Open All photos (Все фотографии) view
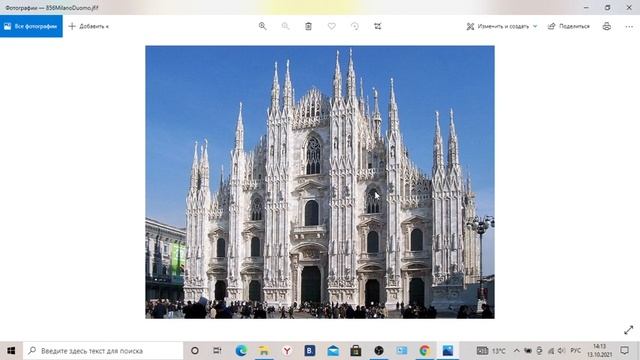The width and height of the screenshot is (640, 360). 31,26
